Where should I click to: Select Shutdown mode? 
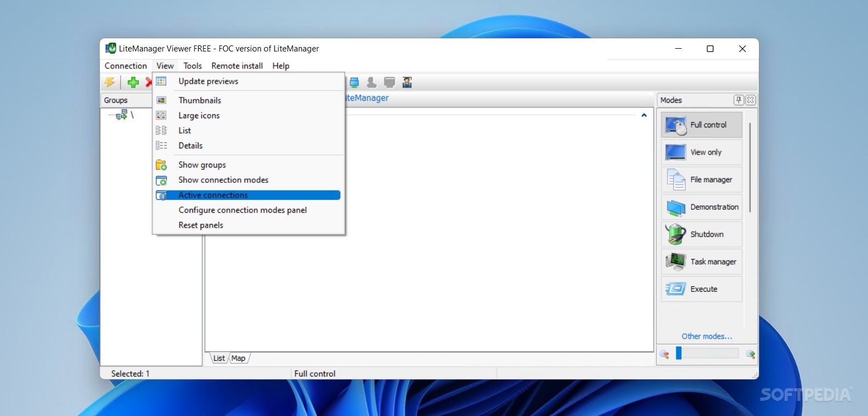(x=701, y=234)
